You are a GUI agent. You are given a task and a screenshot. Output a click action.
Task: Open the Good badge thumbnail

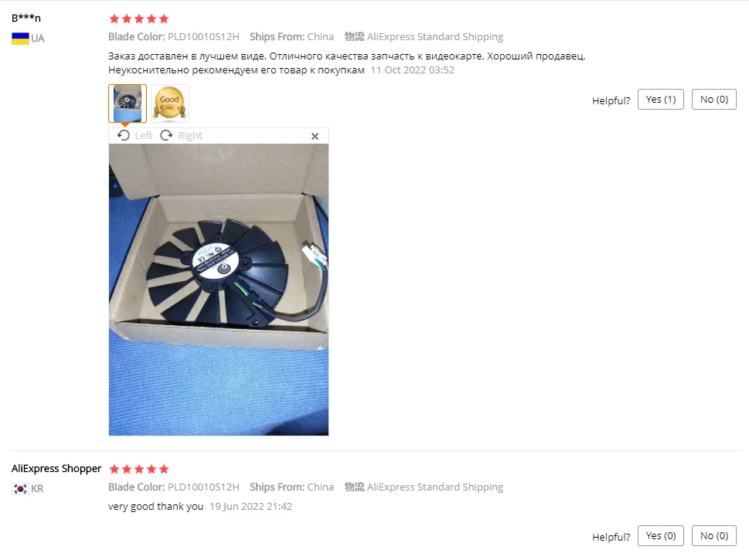click(x=169, y=104)
